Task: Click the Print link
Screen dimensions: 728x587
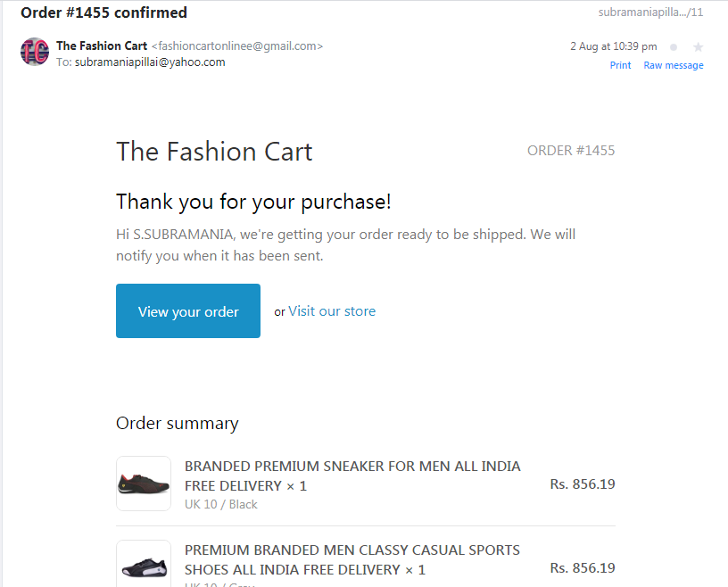Action: click(620, 65)
